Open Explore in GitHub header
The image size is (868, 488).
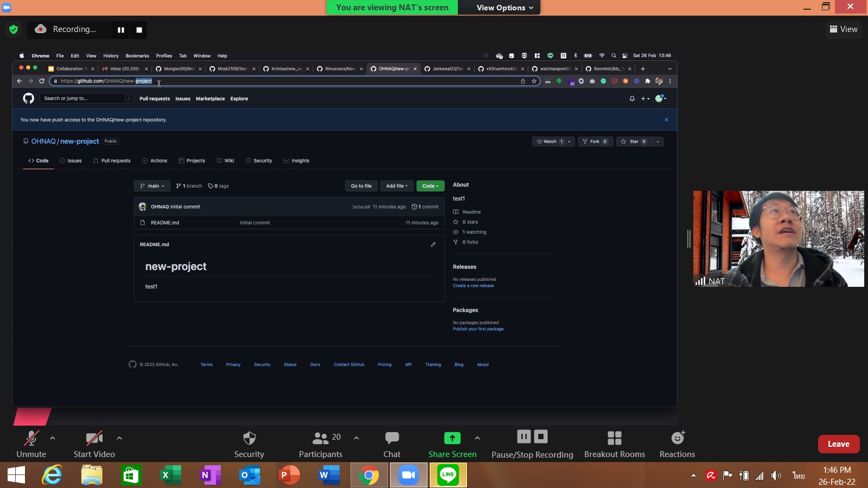pyautogui.click(x=239, y=99)
